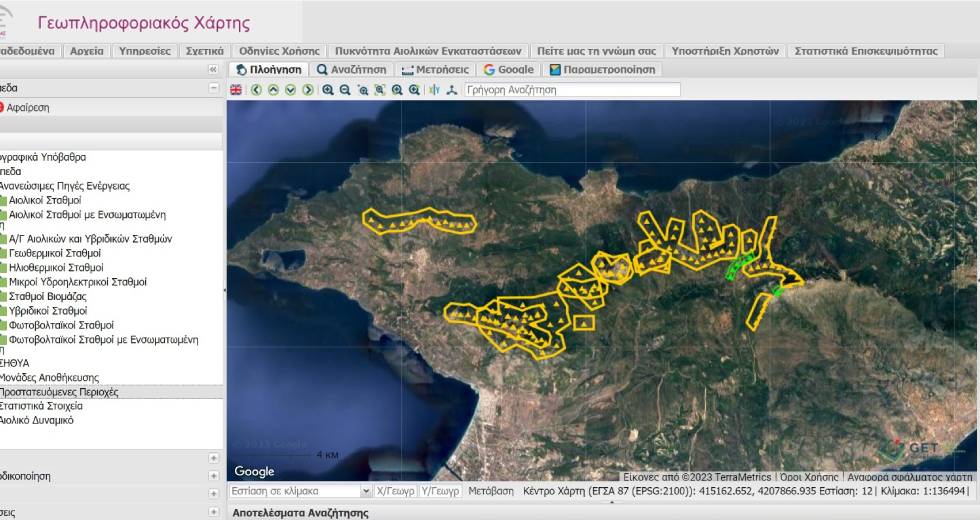The image size is (980, 520).
Task: Select 'Φωτοβολταϊκοί Σταθμοί με Ενσωματωμένη' layer
Action: pyautogui.click(x=103, y=339)
